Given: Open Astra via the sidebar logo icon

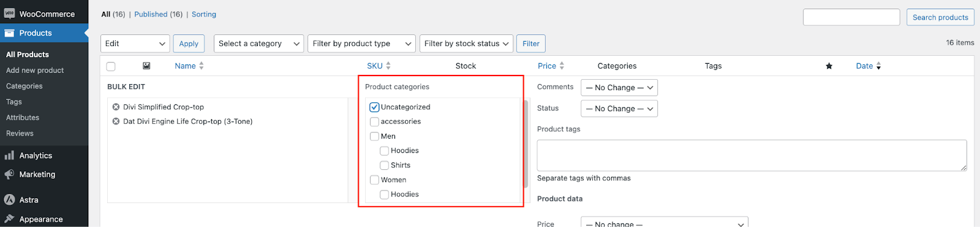Looking at the screenshot, I should pyautogui.click(x=9, y=199).
